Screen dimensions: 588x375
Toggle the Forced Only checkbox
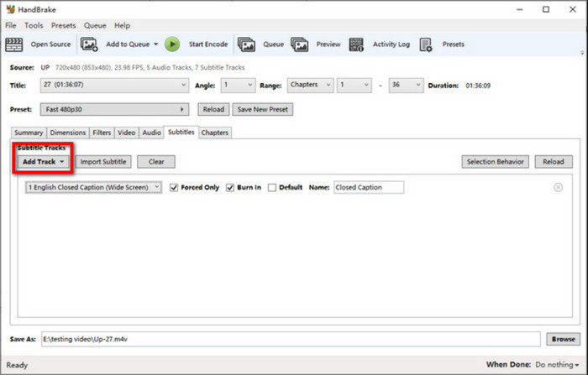coord(174,188)
